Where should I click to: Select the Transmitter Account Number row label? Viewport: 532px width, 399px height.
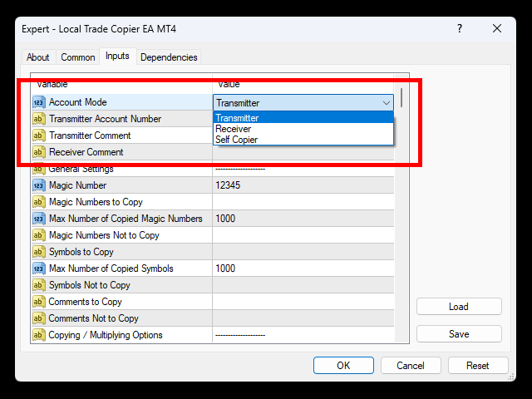tap(106, 119)
